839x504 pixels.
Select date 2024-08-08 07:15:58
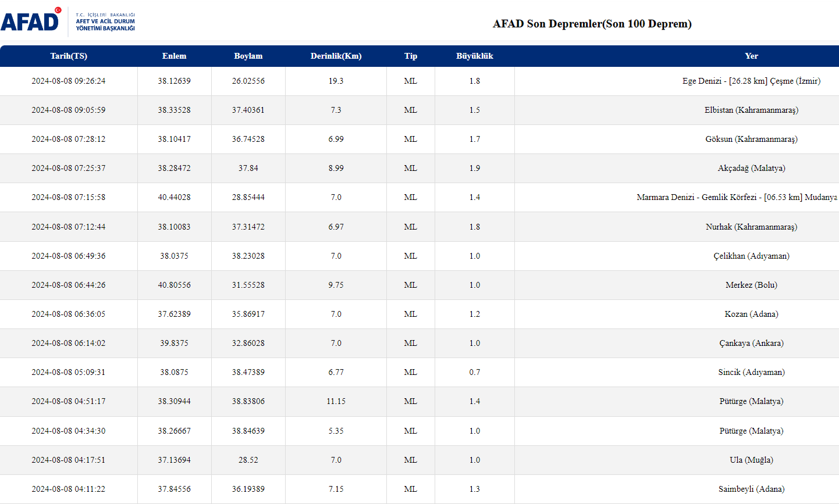click(69, 198)
